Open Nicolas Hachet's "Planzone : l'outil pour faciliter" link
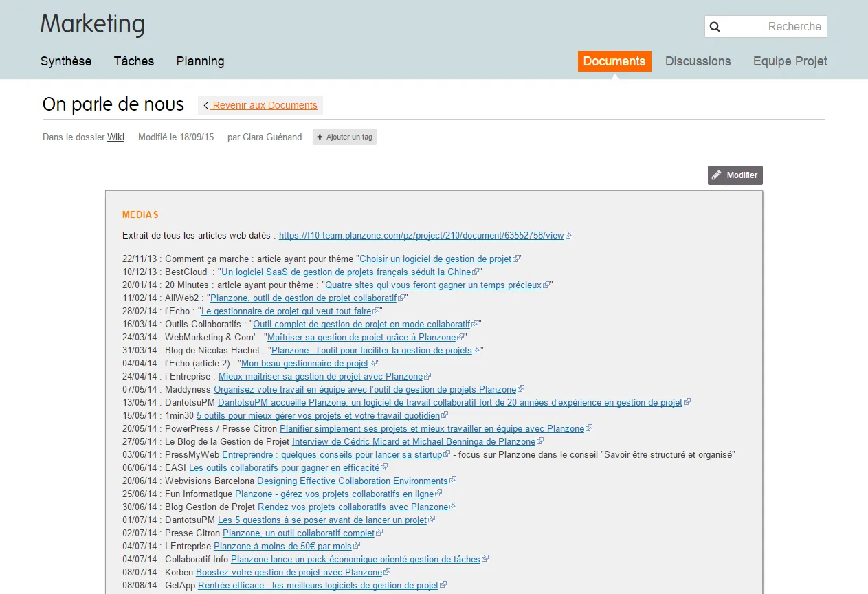 pos(372,351)
